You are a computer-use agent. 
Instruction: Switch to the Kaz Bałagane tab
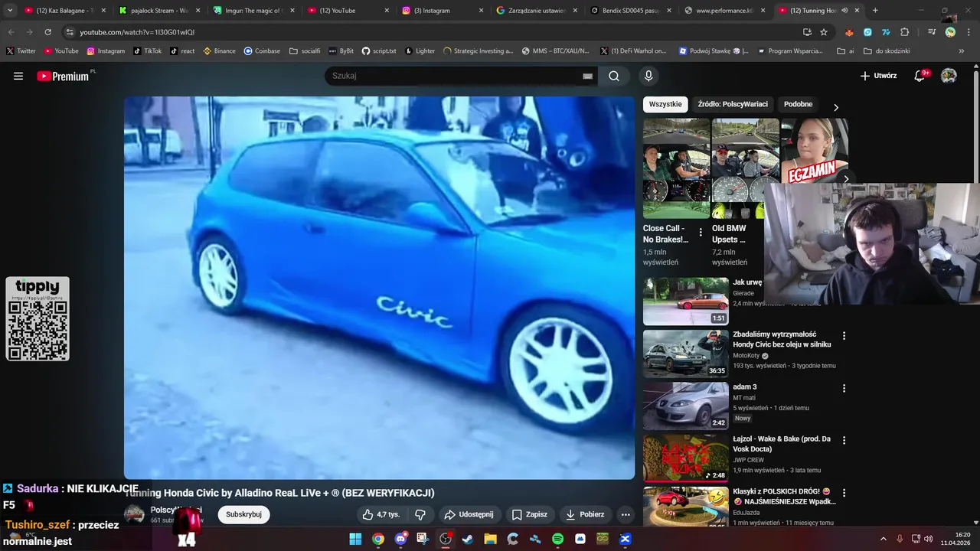[65, 11]
